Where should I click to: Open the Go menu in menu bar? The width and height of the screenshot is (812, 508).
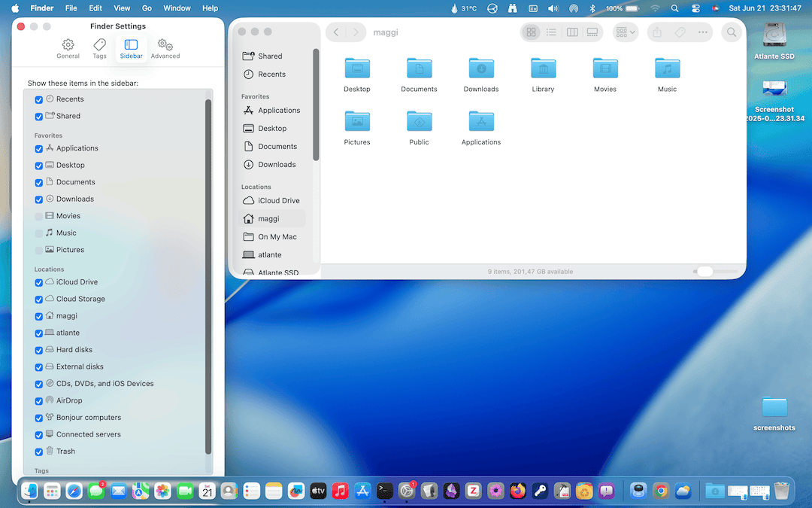point(147,8)
